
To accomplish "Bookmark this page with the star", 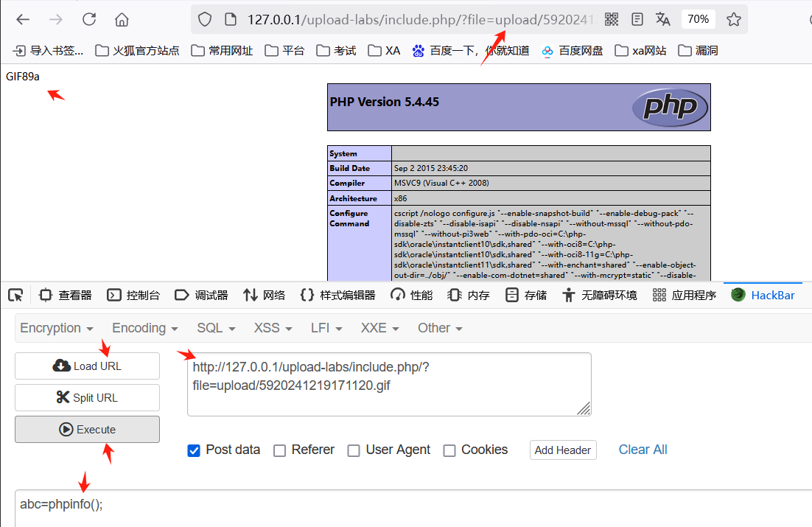I will (x=733, y=20).
